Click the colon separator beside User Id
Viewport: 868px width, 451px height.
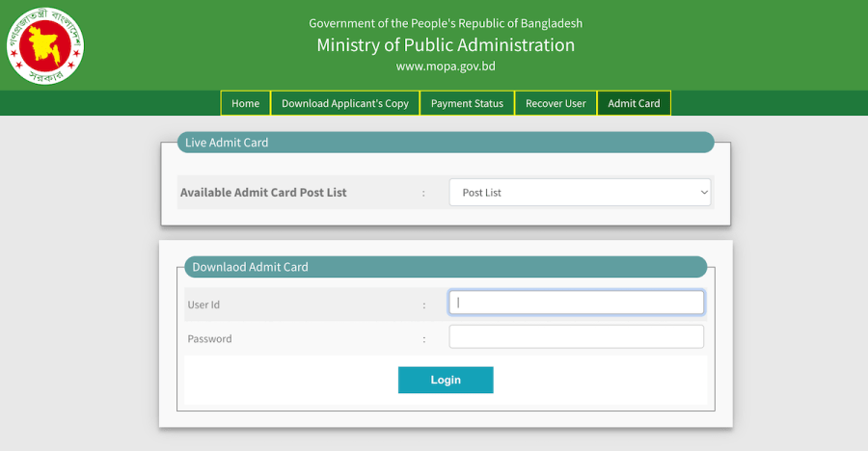coord(422,305)
